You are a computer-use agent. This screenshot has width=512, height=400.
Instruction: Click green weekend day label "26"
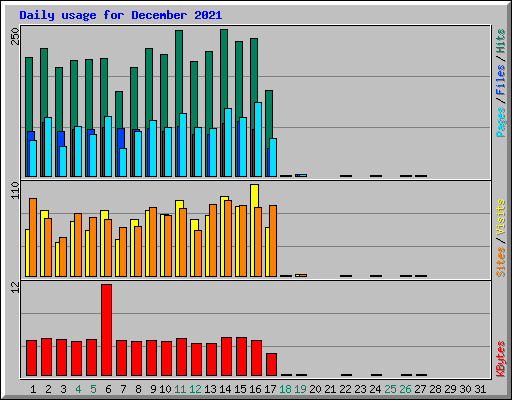(405, 389)
